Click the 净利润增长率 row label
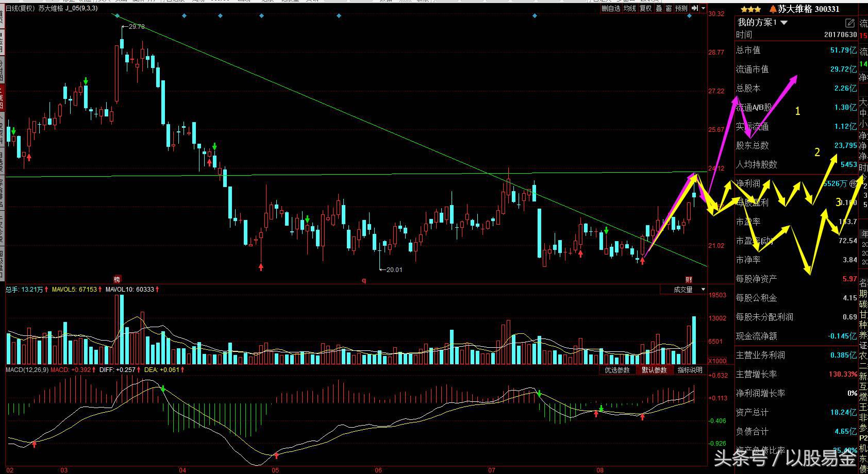868x474 pixels. coord(760,393)
